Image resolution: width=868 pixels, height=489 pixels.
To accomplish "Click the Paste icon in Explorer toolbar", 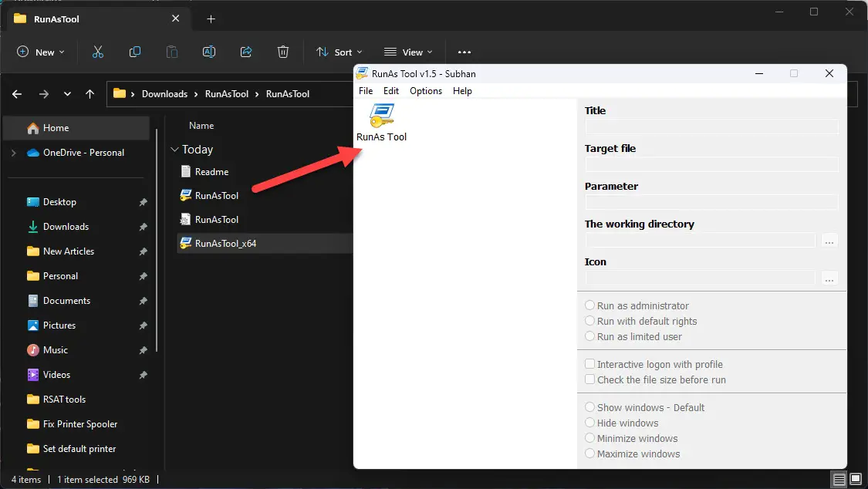I will pos(171,52).
